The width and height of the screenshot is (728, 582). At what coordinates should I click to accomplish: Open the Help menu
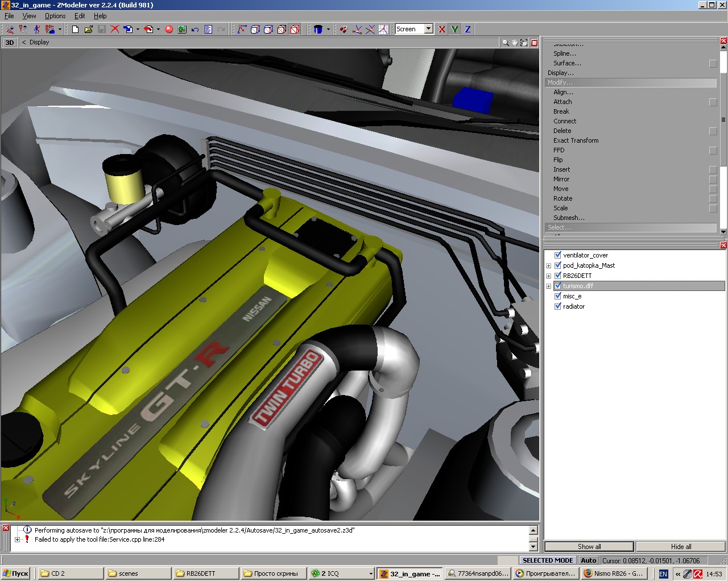tap(100, 16)
